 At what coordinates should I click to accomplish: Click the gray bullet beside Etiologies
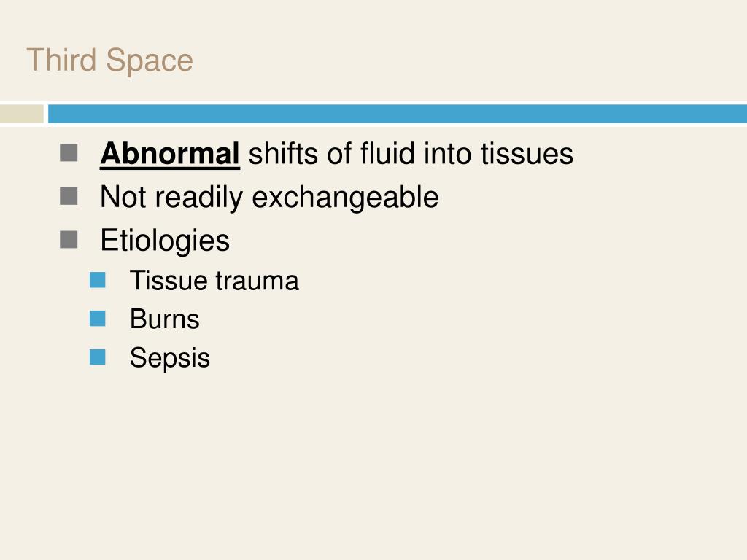[69, 239]
